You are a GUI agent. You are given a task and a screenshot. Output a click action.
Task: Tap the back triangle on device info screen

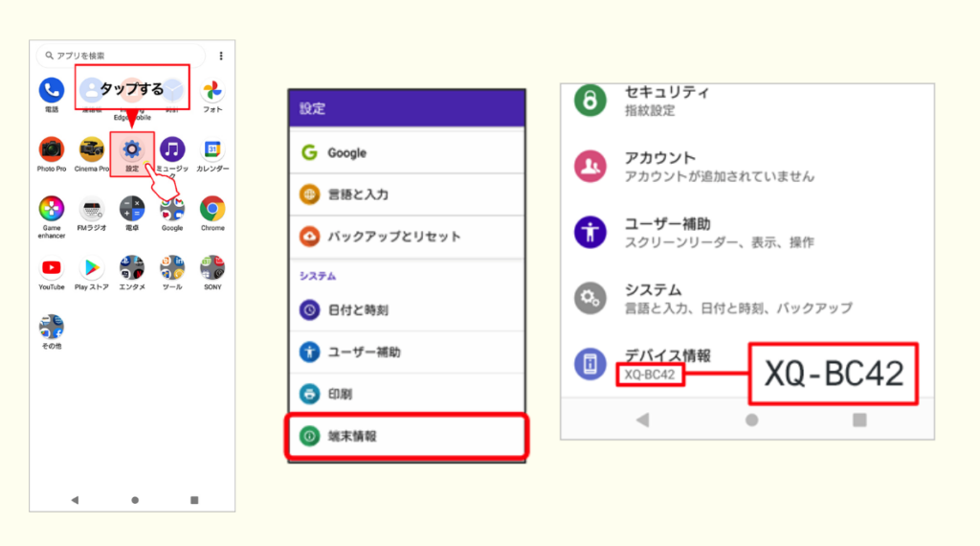[x=642, y=420]
